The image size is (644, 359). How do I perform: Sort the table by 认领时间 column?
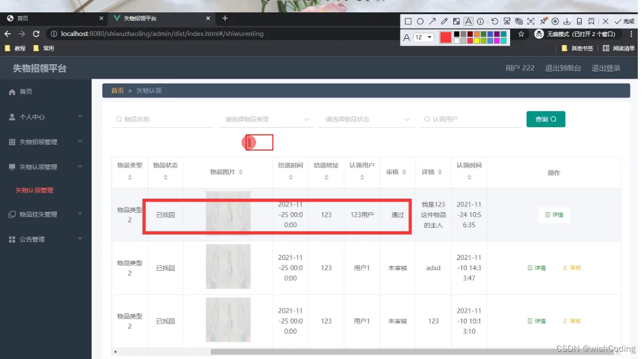coord(469,177)
